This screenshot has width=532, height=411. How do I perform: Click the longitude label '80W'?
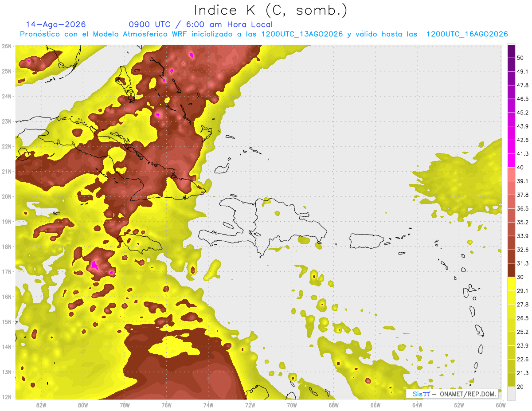(x=82, y=405)
